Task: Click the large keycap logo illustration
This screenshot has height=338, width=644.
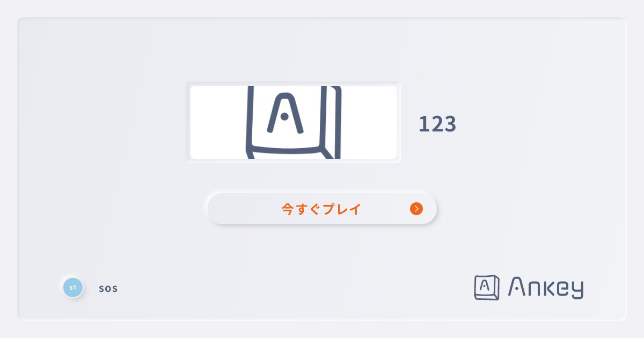Action: tap(293, 122)
